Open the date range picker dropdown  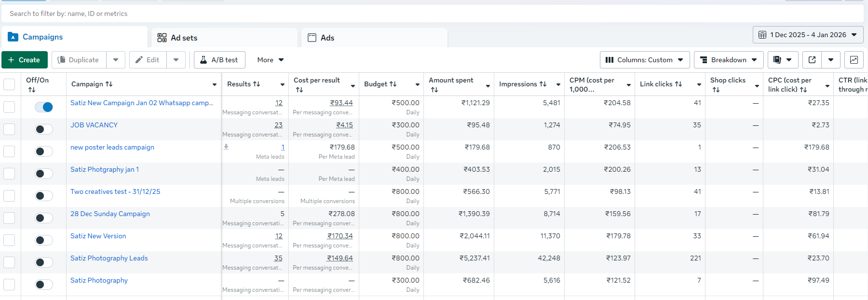808,35
